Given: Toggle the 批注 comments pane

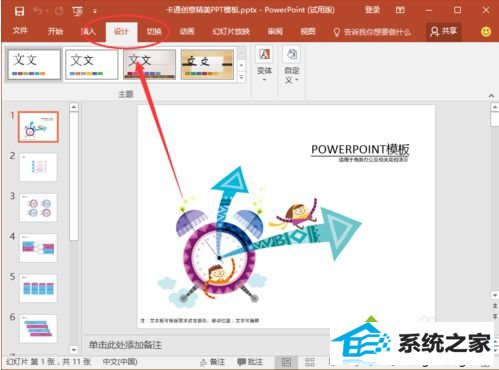Looking at the screenshot, I should [250, 362].
